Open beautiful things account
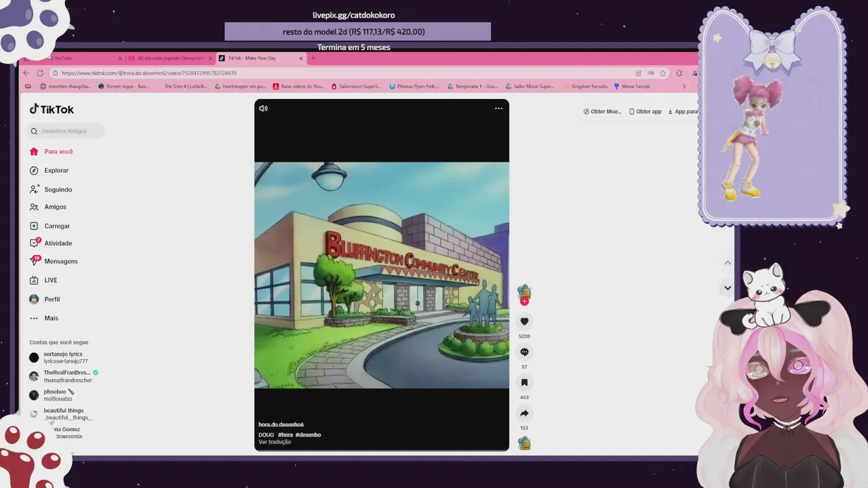This screenshot has height=488, width=868. point(61,414)
